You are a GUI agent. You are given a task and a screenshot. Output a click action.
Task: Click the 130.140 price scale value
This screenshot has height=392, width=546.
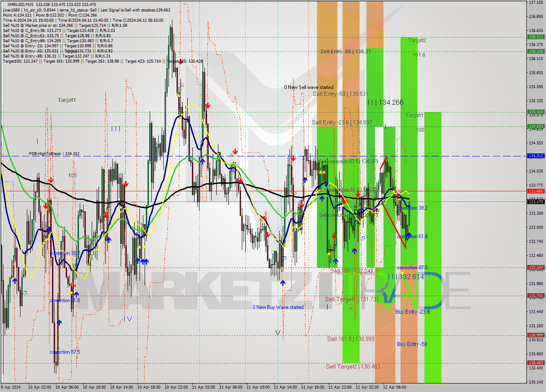(536, 382)
